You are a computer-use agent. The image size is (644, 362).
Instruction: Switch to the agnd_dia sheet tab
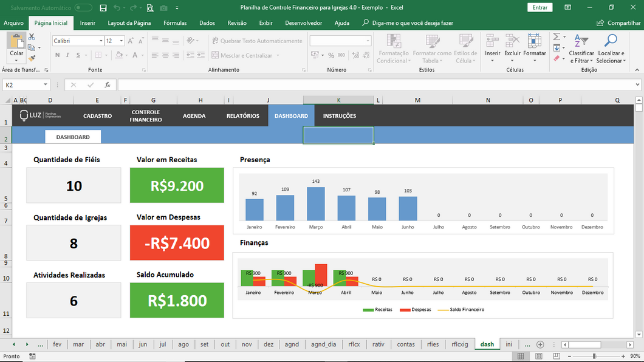click(x=323, y=344)
